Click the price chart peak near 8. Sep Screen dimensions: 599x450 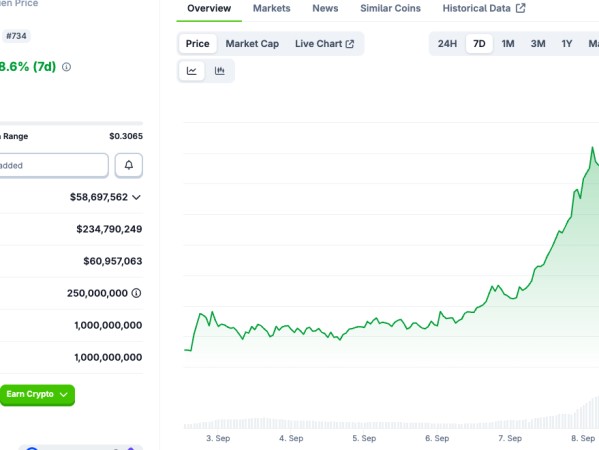[593, 148]
